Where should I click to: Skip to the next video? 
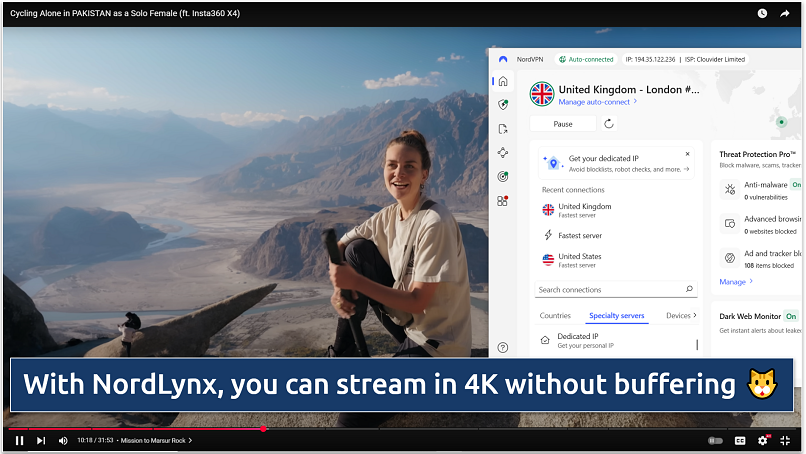41,441
